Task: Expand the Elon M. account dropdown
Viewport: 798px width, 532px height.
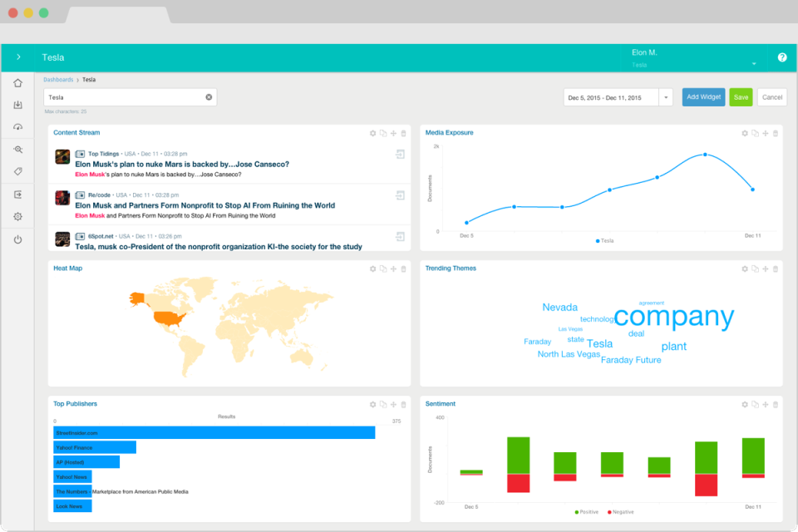Action: (x=754, y=64)
